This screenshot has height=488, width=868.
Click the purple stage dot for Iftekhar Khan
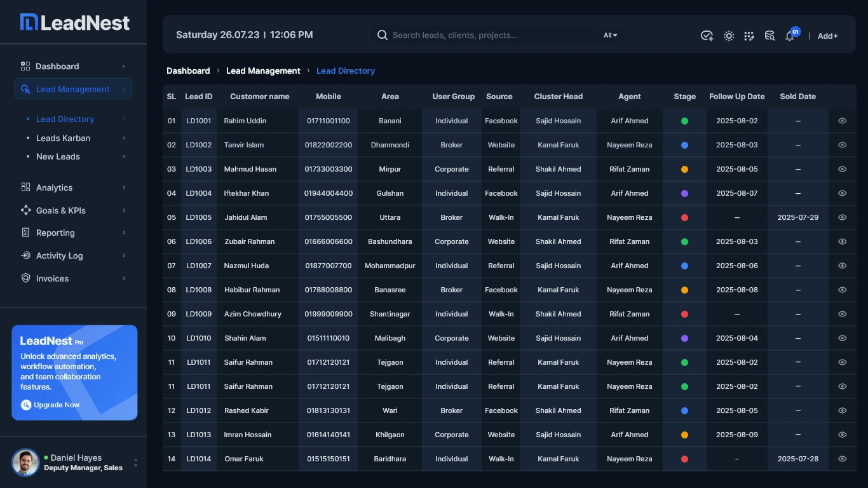[684, 193]
